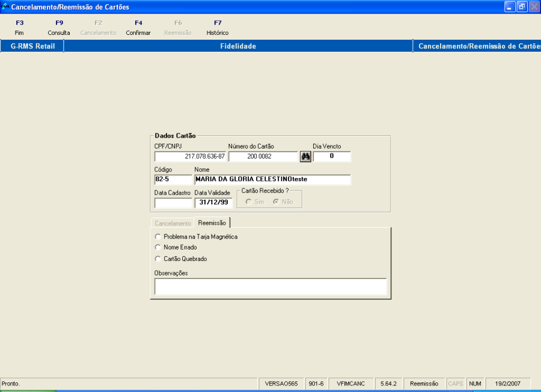Click the Nome field with Maria da Gloria
Screen dimensions: 541x392
(272, 179)
